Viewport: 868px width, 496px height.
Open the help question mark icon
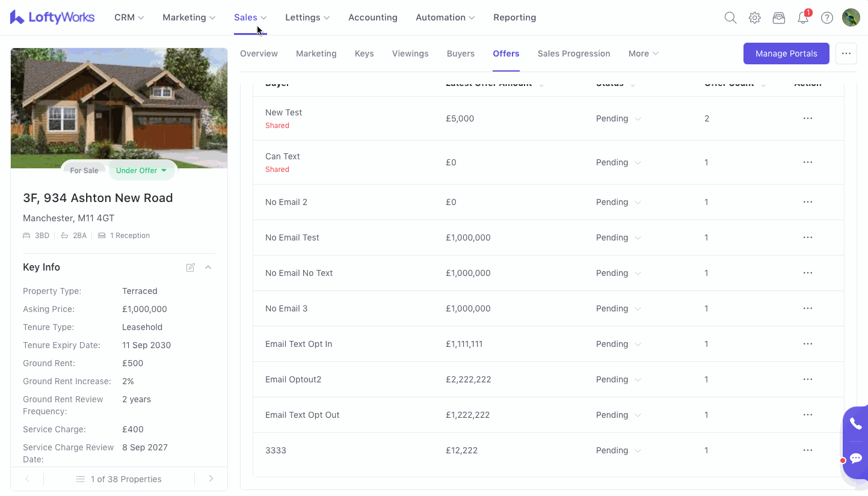click(x=827, y=18)
